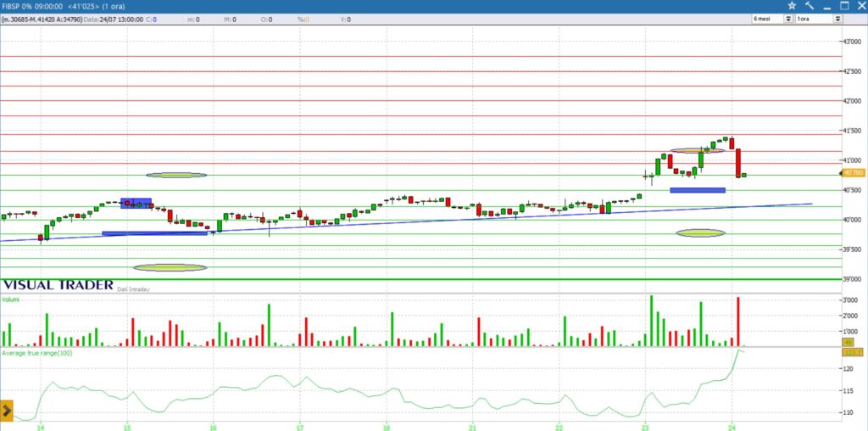Close the FIBSP chart window

point(861,6)
